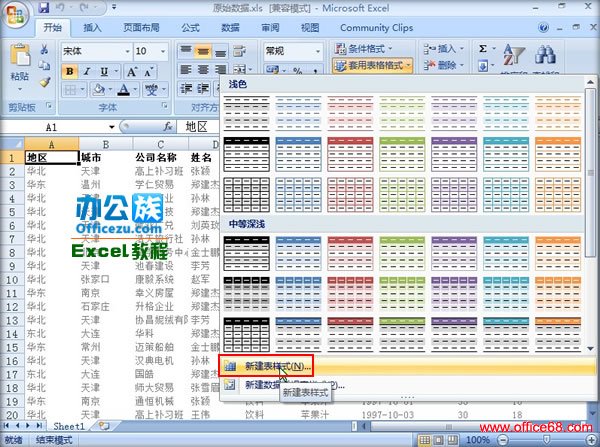Switch to the 审阅 ribbon tab
The image size is (600, 447).
(270, 28)
